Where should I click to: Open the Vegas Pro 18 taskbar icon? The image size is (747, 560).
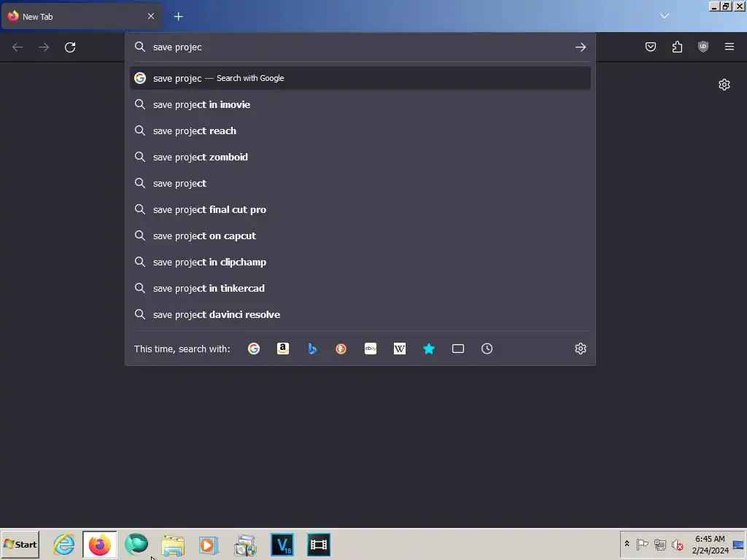pyautogui.click(x=282, y=544)
